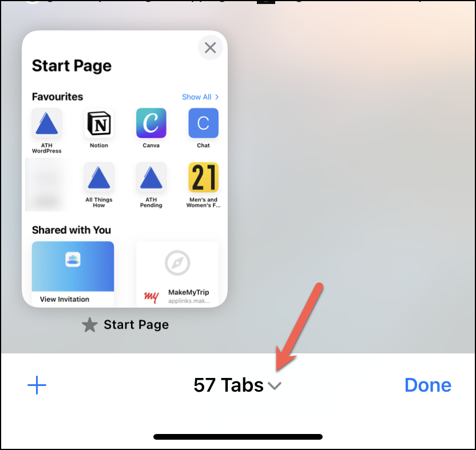Click the Start Page heading in the card
The image size is (476, 450).
(72, 66)
